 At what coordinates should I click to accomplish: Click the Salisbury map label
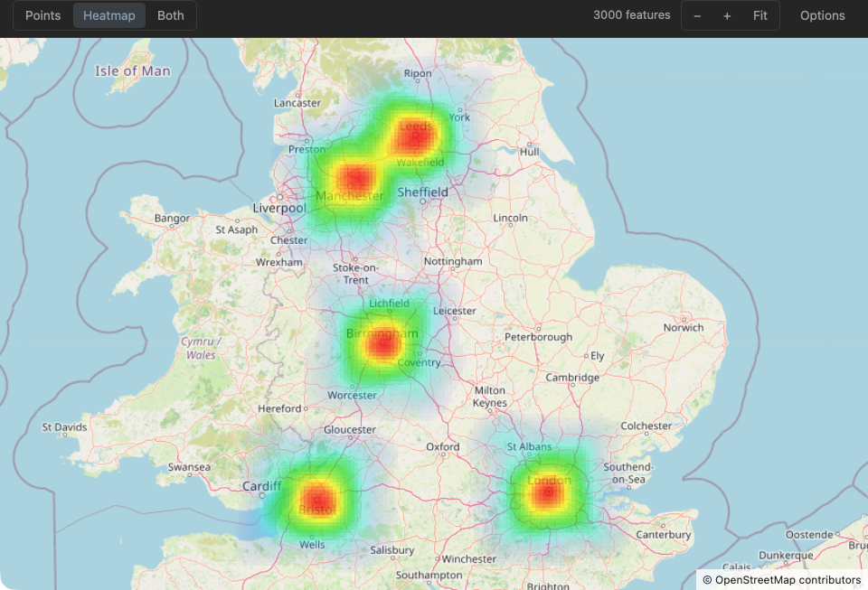click(x=392, y=550)
